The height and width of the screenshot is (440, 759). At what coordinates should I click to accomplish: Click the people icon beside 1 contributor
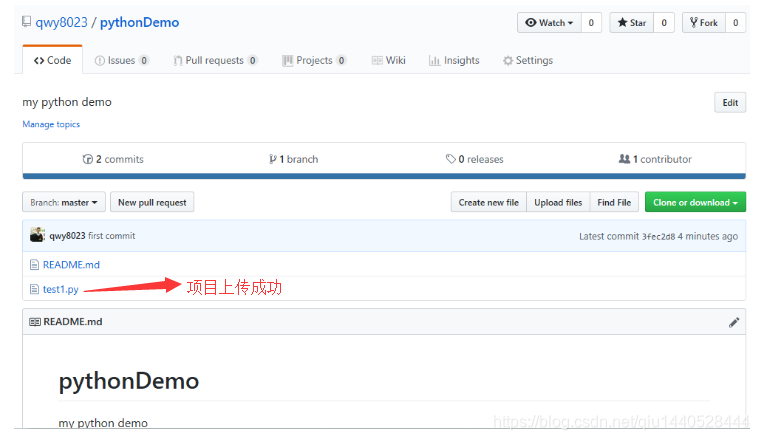coord(624,159)
